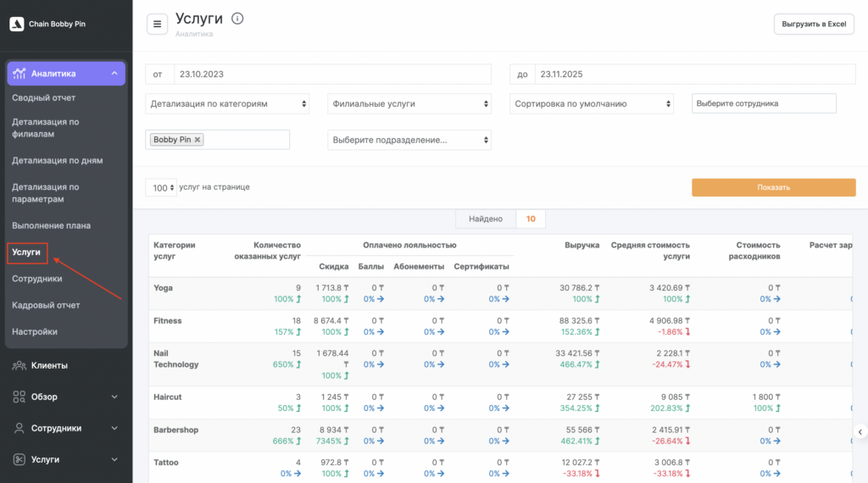Open Клиенты section in sidebar
The height and width of the screenshot is (483, 868).
click(x=51, y=365)
